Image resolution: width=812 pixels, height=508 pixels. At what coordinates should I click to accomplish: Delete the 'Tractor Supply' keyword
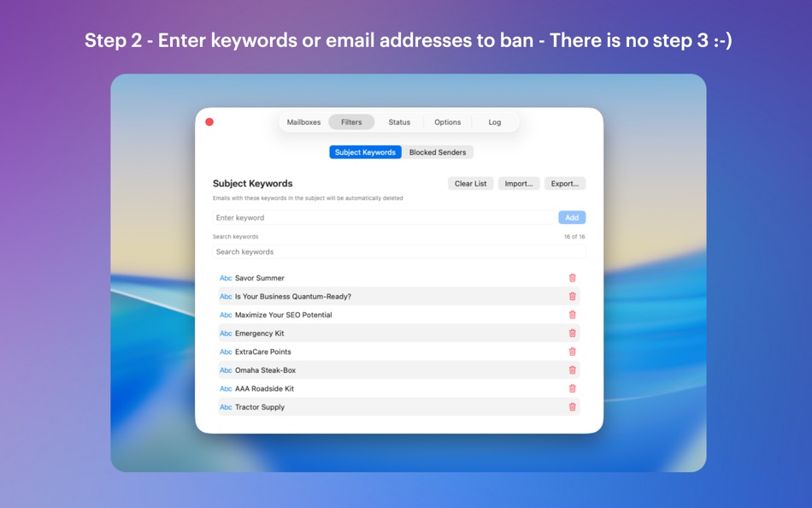tap(572, 406)
